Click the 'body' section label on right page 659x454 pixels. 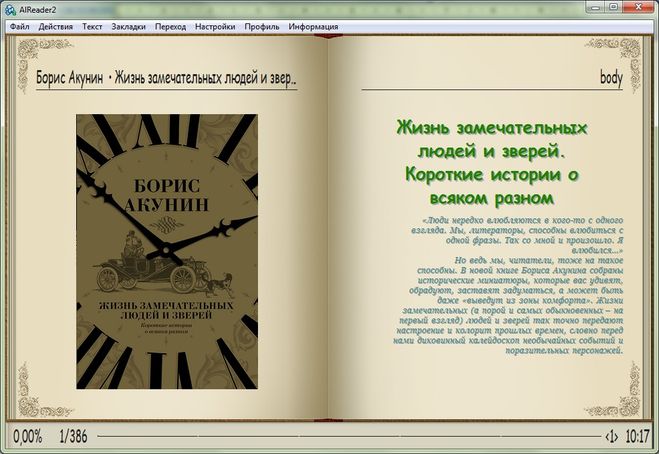coord(612,77)
